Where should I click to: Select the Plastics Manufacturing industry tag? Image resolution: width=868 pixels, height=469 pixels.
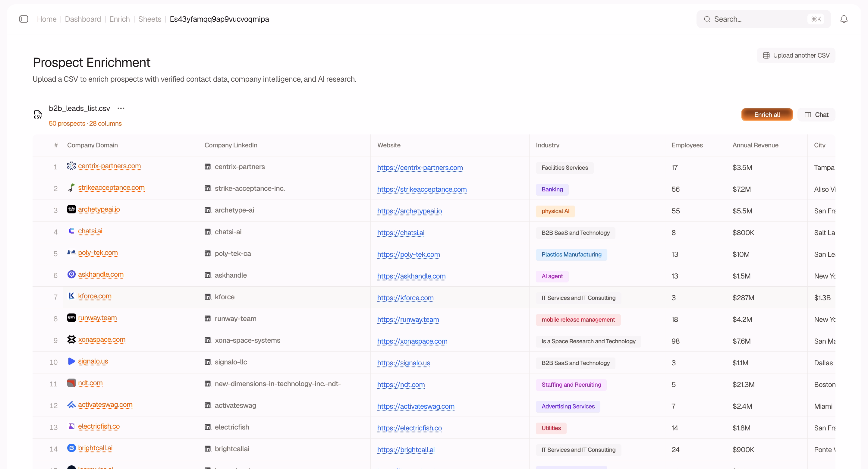(x=571, y=254)
